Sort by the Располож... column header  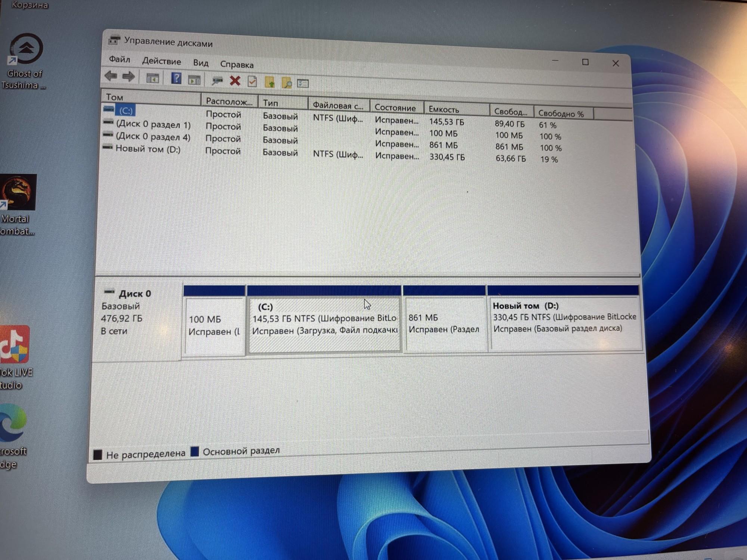pos(229,101)
